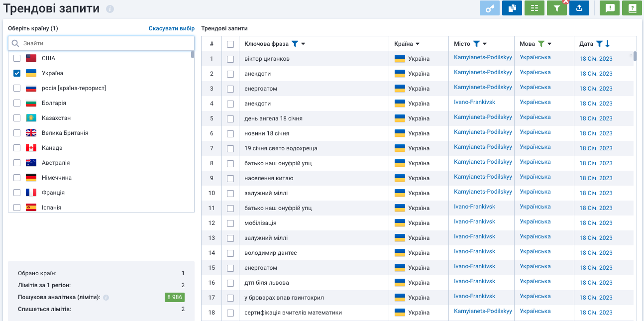Uncheck the США country checkbox
The image size is (644, 321).
pyautogui.click(x=17, y=58)
